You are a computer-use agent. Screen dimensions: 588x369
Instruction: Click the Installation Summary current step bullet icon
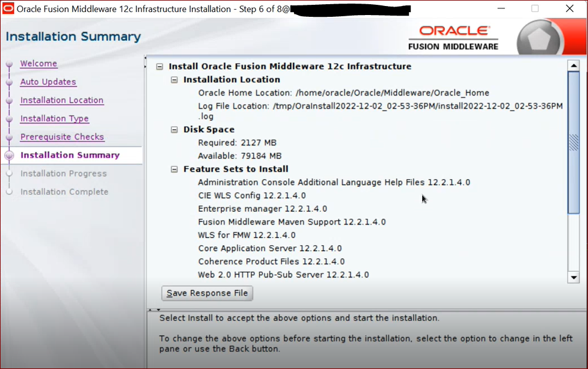[10, 155]
